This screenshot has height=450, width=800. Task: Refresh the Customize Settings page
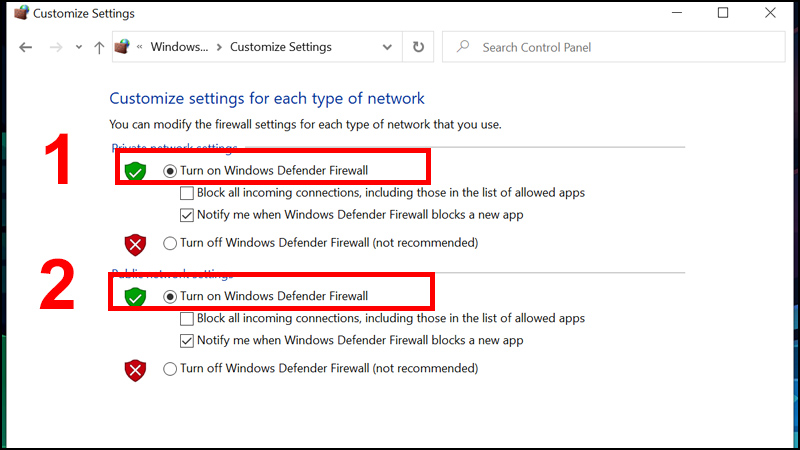tap(418, 47)
